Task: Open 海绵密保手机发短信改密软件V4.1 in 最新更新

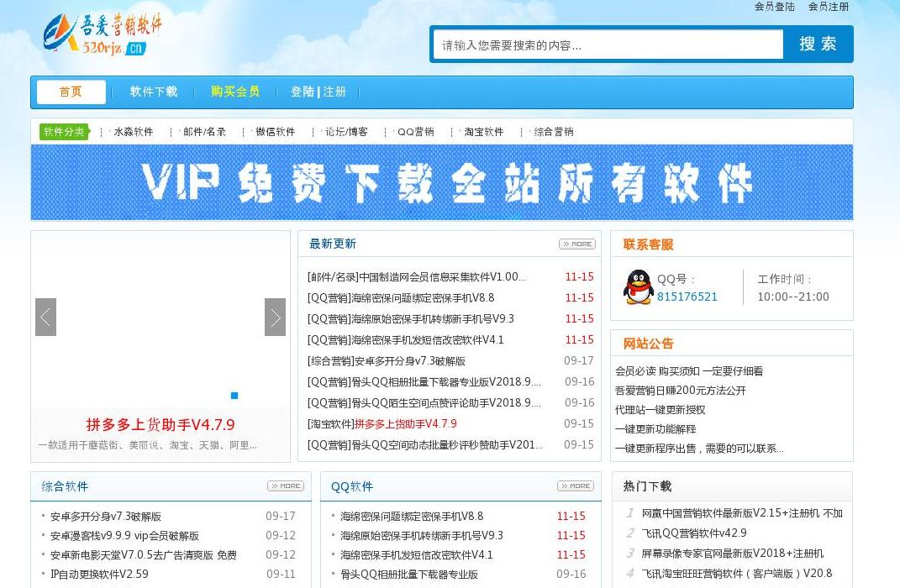Action: [405, 340]
